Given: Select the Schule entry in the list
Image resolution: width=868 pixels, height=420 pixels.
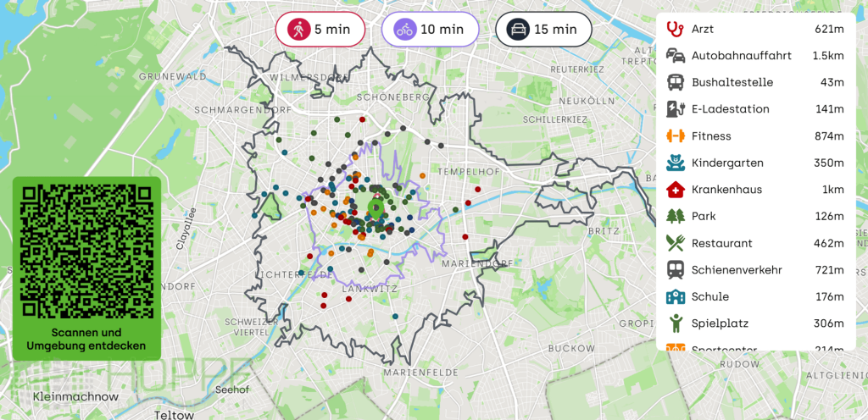Looking at the screenshot, I should coord(755,296).
